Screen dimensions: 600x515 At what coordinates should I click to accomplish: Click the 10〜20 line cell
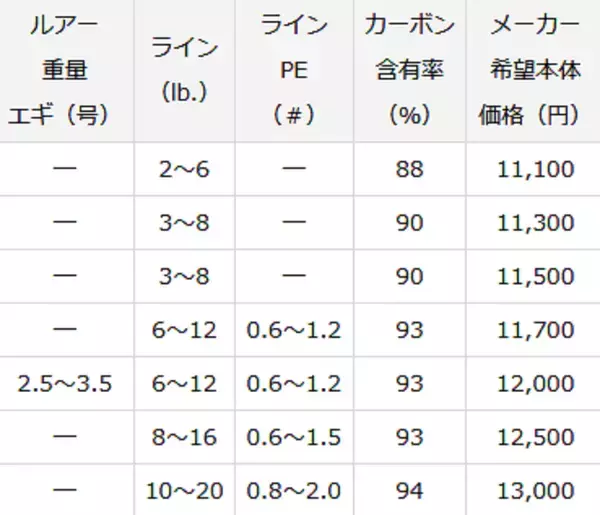(x=182, y=490)
